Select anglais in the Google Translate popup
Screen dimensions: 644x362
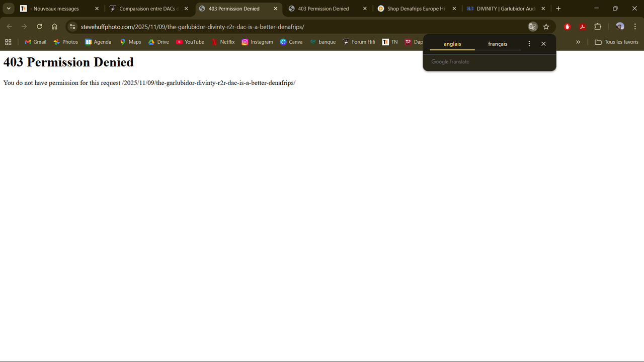pyautogui.click(x=452, y=44)
